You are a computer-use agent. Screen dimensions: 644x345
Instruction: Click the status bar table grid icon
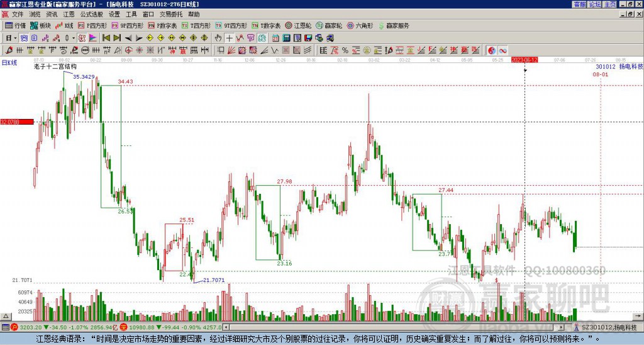[x=5, y=327]
